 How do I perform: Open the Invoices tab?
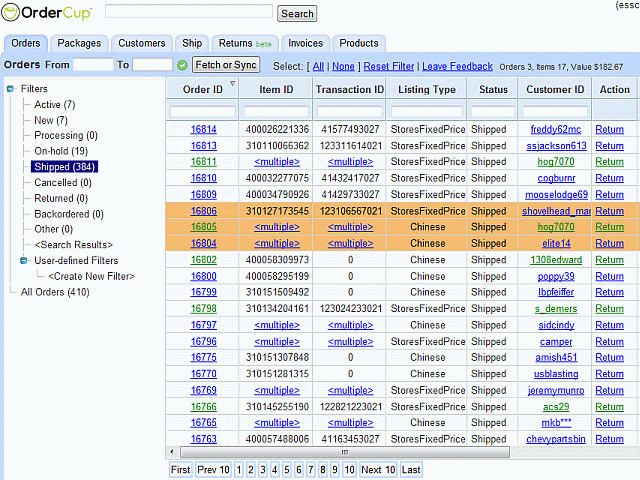pos(305,43)
